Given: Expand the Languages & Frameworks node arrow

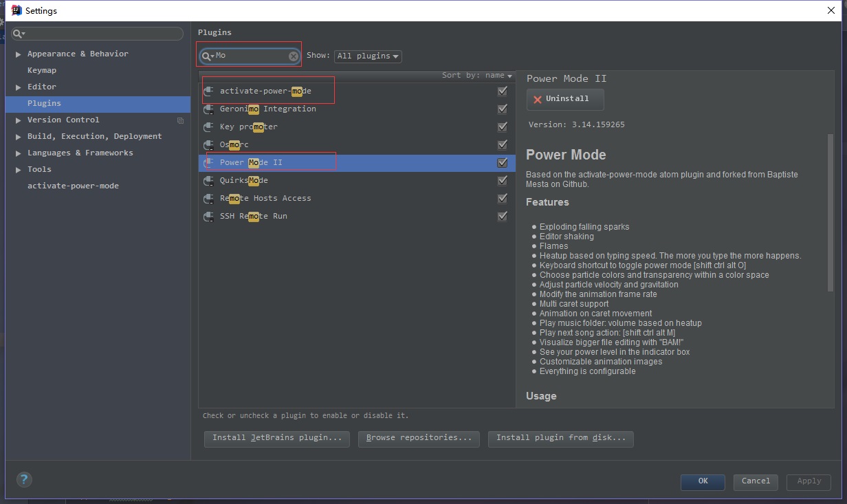Looking at the screenshot, I should pyautogui.click(x=19, y=153).
